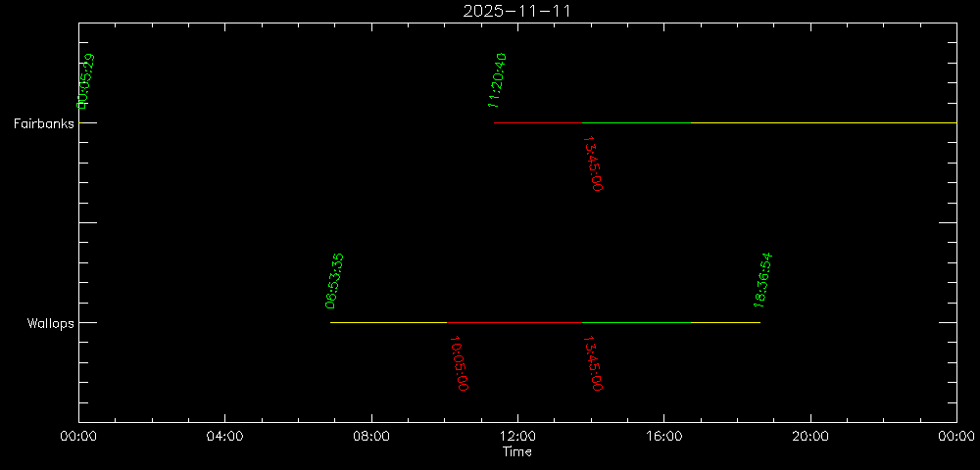Click the 16:00 x-axis tick label
This screenshot has width=980, height=470.
[x=663, y=438]
